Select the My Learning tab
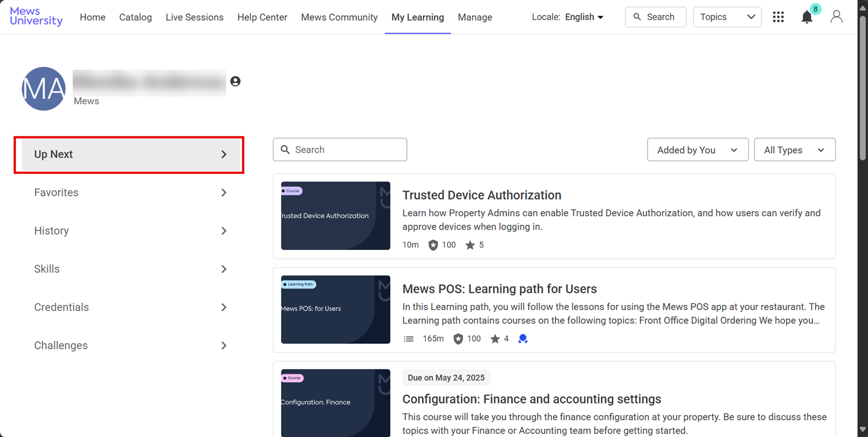Image resolution: width=868 pixels, height=437 pixels. [418, 17]
